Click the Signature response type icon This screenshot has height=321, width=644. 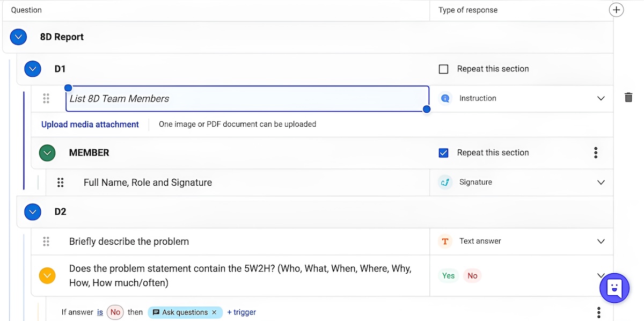click(x=445, y=182)
